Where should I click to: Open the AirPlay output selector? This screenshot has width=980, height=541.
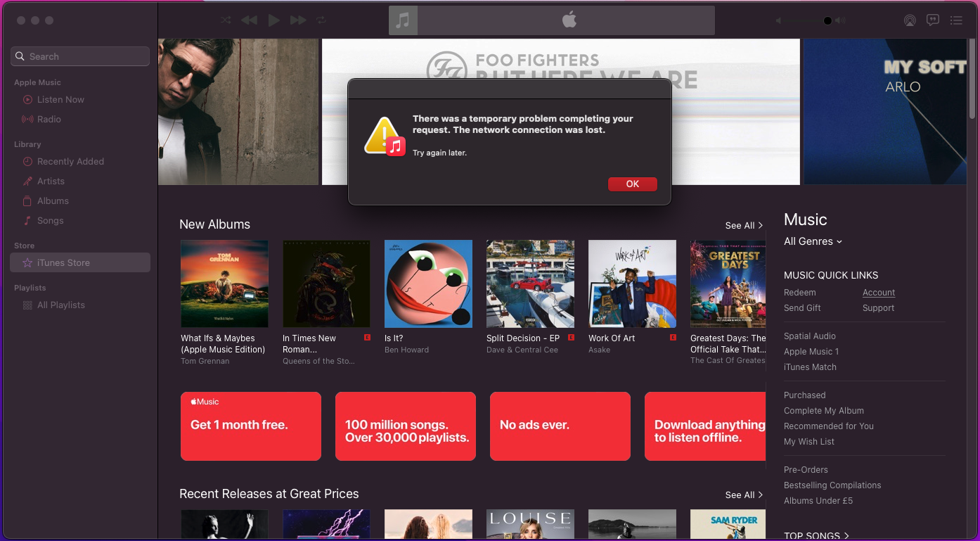coord(910,20)
